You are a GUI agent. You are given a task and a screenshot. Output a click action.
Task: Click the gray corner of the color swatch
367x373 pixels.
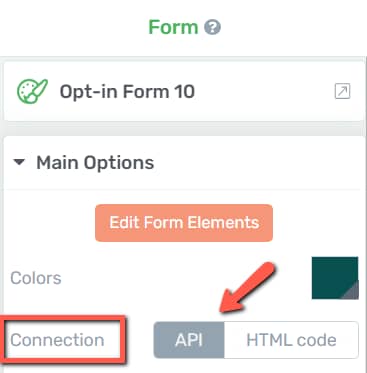351,291
